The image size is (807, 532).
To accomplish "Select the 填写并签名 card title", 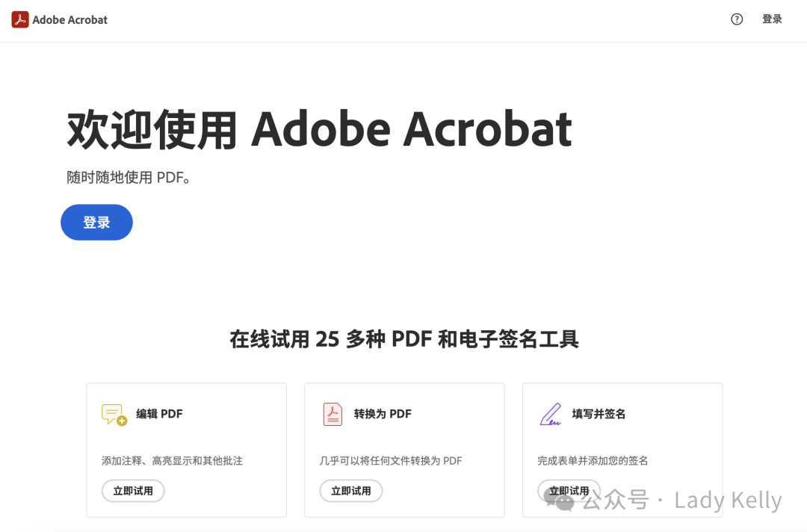I will 599,414.
